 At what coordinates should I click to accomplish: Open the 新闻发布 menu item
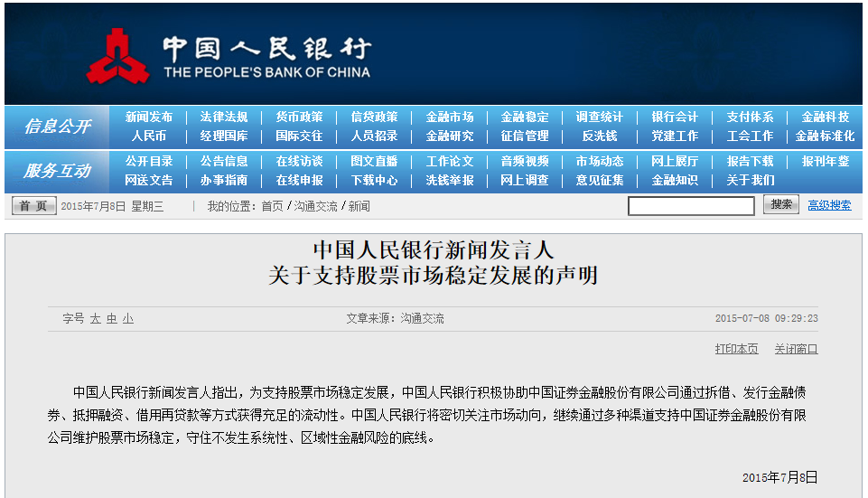149,117
